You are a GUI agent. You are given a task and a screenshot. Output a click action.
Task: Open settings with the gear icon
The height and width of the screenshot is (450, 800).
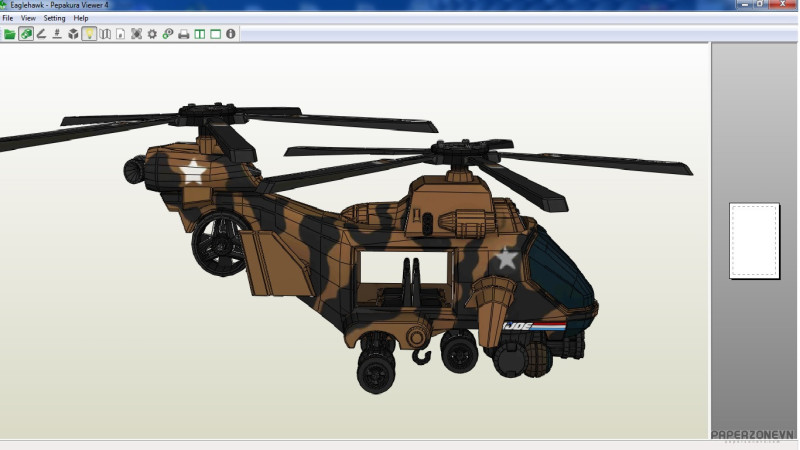pos(152,34)
